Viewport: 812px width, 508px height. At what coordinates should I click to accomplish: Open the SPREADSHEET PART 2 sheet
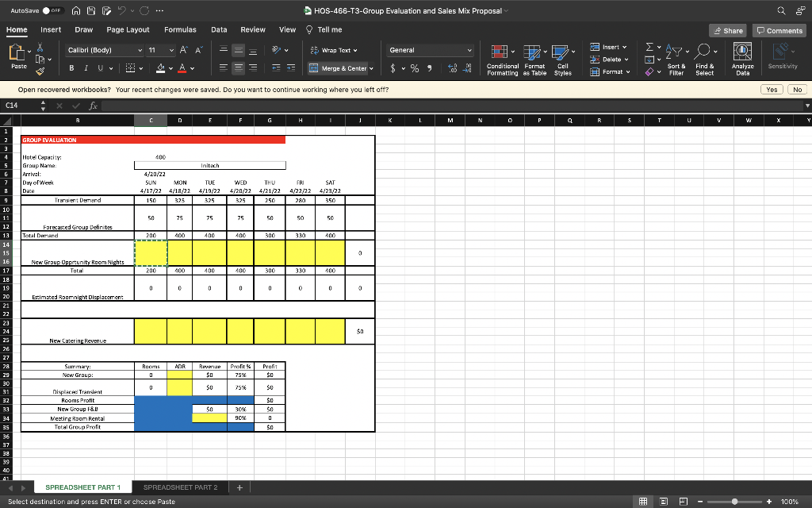pyautogui.click(x=180, y=487)
